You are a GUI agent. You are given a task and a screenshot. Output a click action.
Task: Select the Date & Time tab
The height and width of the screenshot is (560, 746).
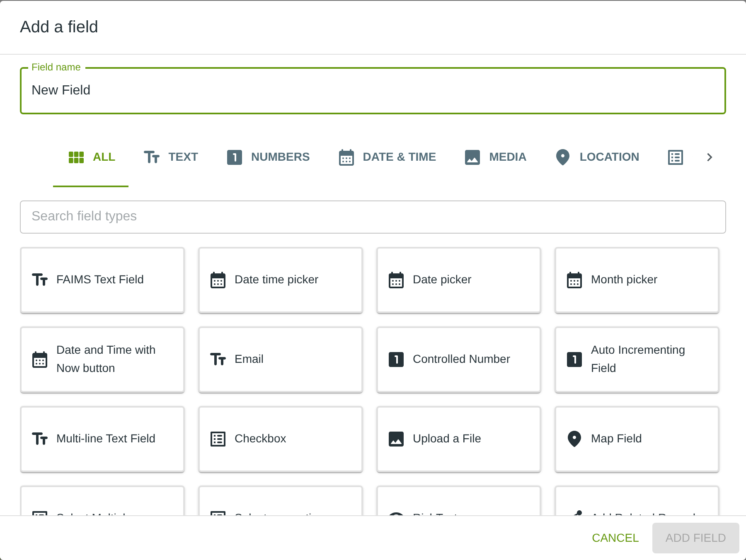point(387,157)
